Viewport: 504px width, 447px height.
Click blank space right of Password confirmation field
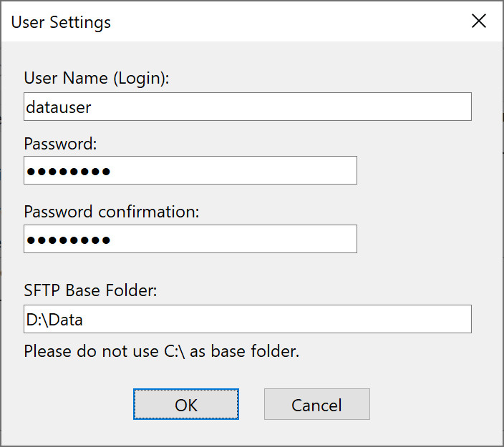[x=415, y=239]
